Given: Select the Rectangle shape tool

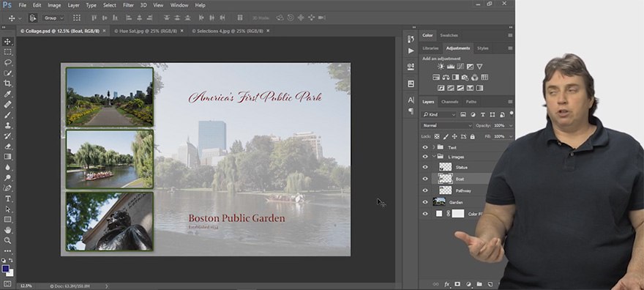Looking at the screenshot, I should click(8, 220).
